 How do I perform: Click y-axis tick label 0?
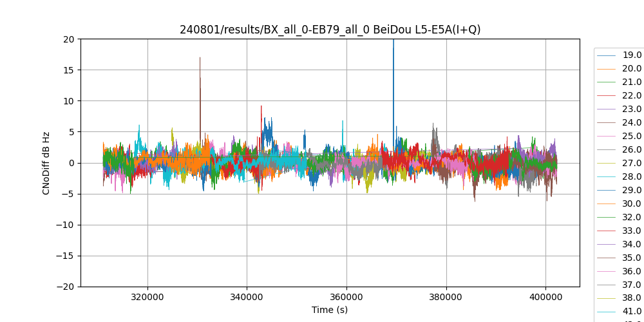click(71, 163)
